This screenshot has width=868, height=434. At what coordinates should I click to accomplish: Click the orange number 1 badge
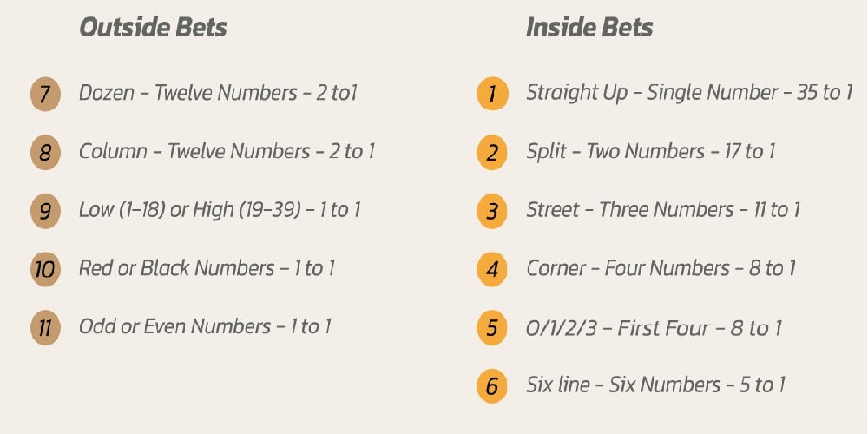pos(492,94)
